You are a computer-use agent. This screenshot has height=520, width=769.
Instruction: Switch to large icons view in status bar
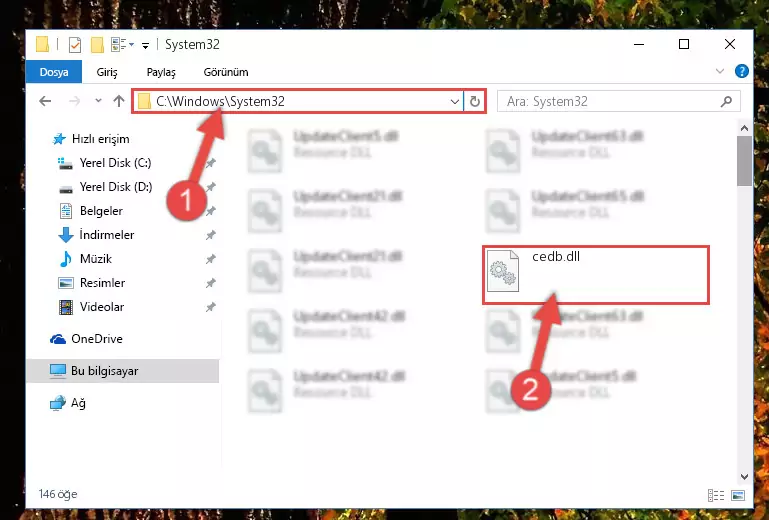pos(738,495)
